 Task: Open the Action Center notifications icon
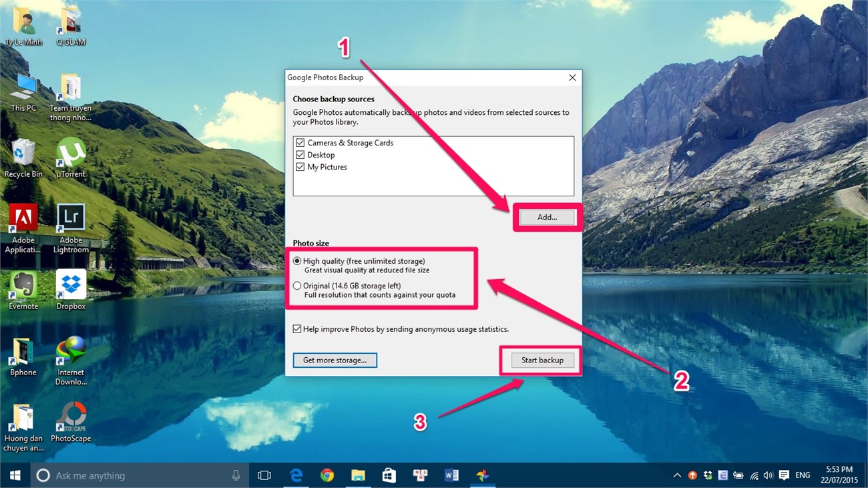click(x=784, y=475)
